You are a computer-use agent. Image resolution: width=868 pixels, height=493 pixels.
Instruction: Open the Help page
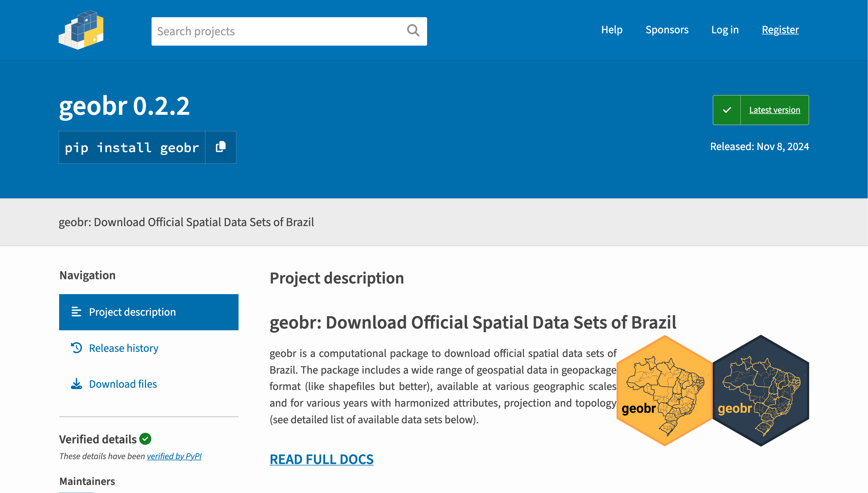612,30
